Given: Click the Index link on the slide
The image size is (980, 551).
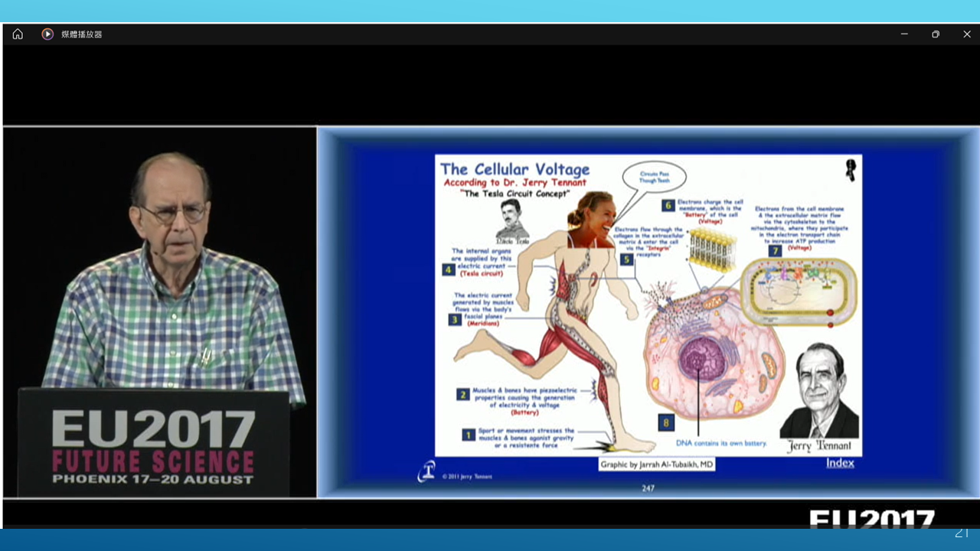Looking at the screenshot, I should pos(840,462).
